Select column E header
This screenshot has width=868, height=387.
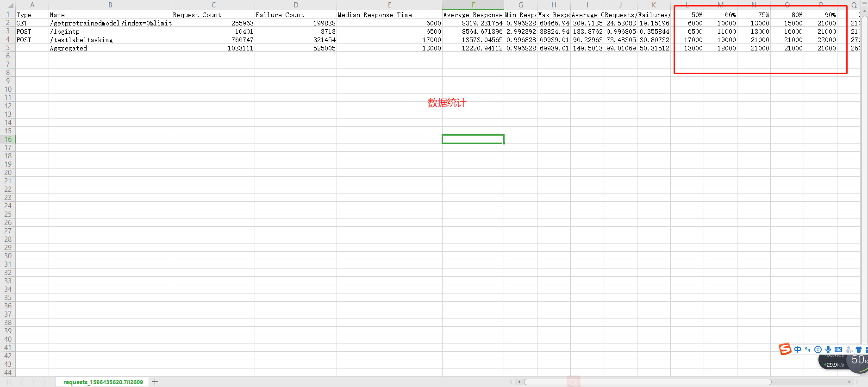click(389, 5)
